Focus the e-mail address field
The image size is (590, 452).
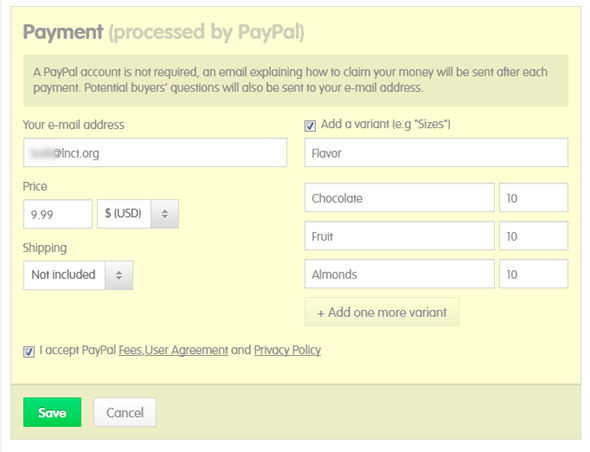click(155, 153)
